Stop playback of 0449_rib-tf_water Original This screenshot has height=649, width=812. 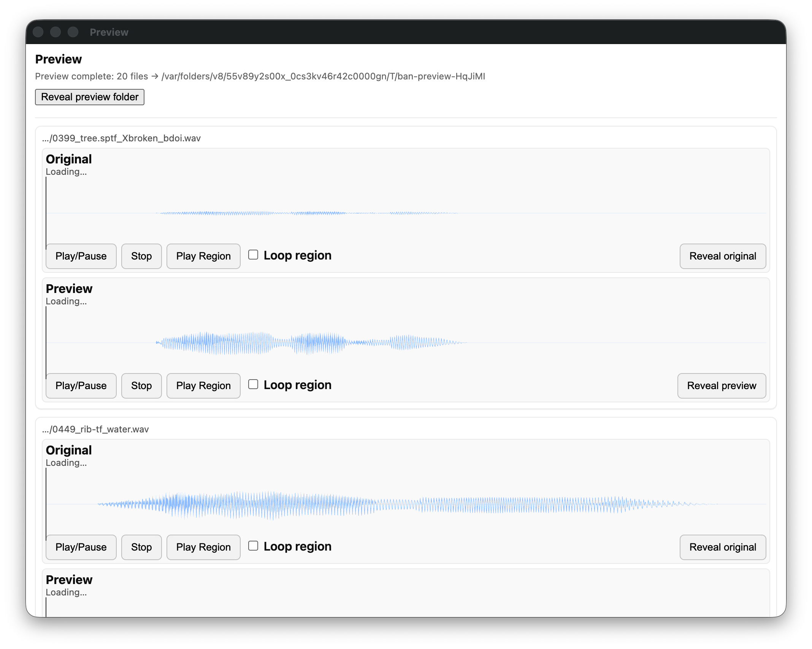141,547
